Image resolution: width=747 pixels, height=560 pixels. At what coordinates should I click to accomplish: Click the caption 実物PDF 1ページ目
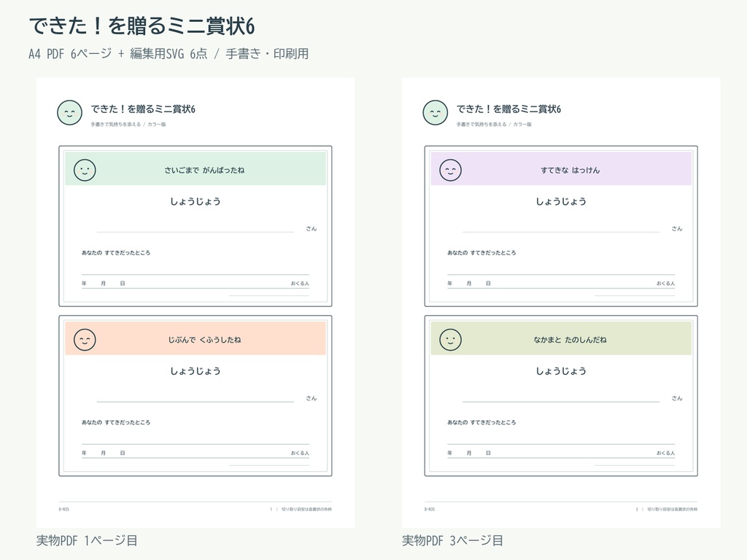(88, 540)
